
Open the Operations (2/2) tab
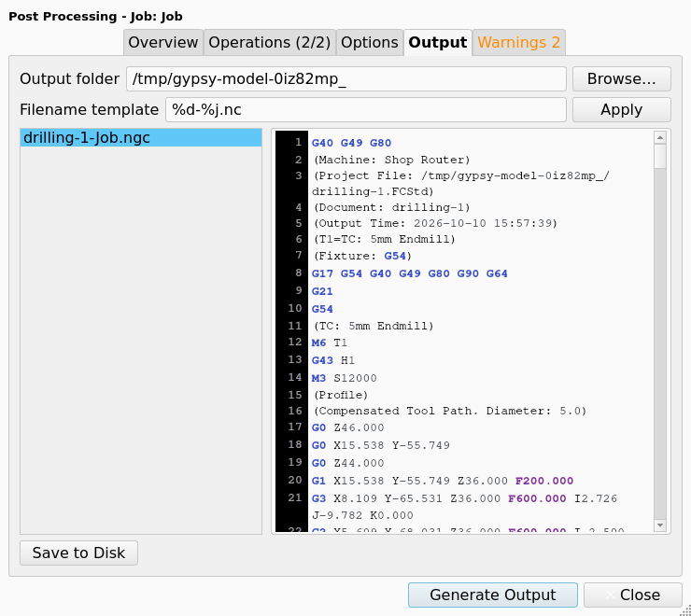(x=270, y=43)
